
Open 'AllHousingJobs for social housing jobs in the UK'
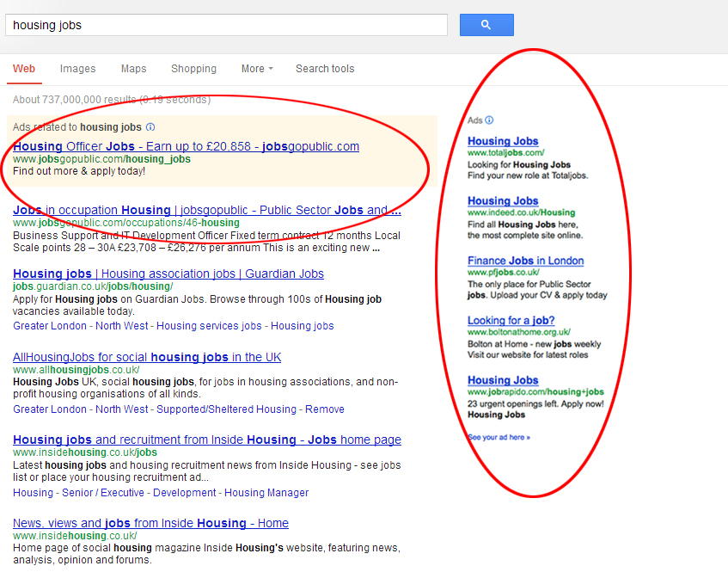coord(147,357)
